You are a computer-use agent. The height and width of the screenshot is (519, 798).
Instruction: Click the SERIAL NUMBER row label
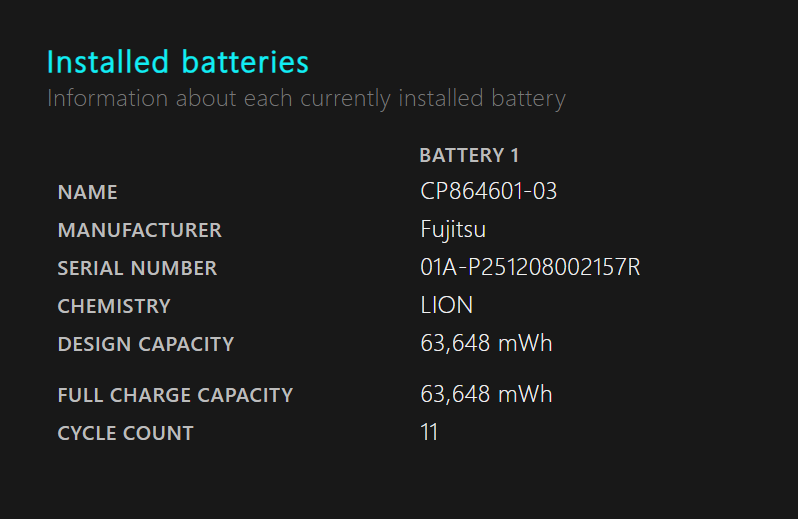tap(137, 269)
